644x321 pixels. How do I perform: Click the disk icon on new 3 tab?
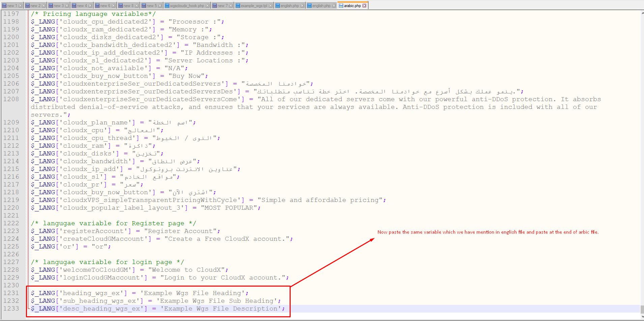[50, 6]
